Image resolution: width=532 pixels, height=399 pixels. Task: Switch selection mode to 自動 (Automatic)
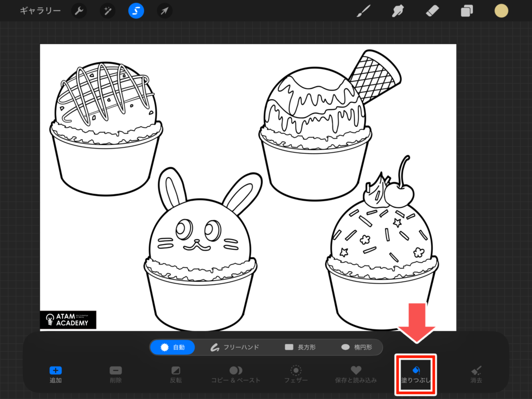pyautogui.click(x=172, y=347)
